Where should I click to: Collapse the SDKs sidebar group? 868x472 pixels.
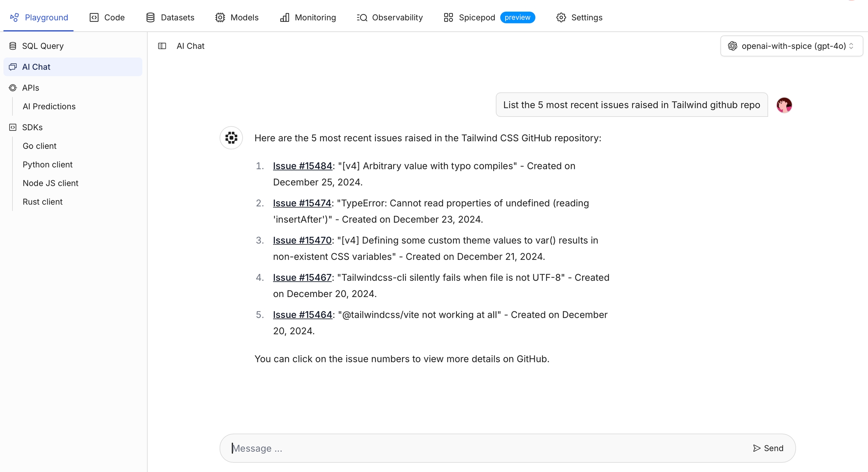tap(32, 127)
